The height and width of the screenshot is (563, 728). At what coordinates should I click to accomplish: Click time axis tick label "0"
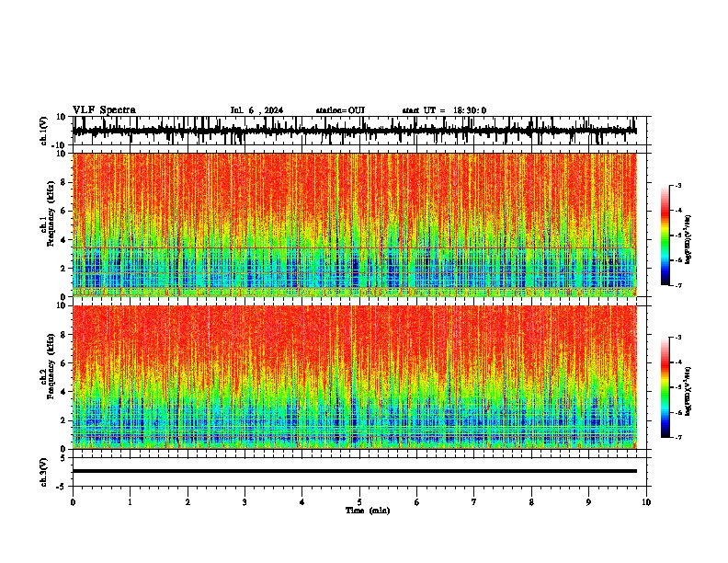73,502
